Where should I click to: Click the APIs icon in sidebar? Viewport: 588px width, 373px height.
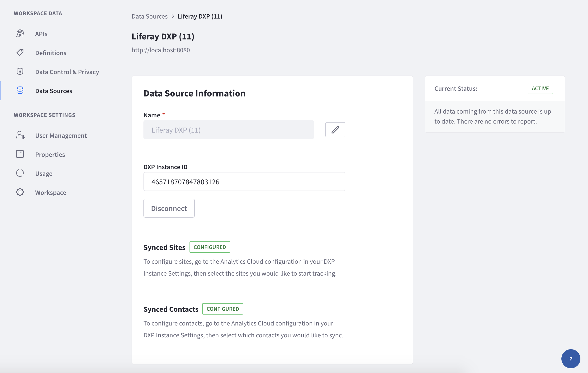point(20,33)
